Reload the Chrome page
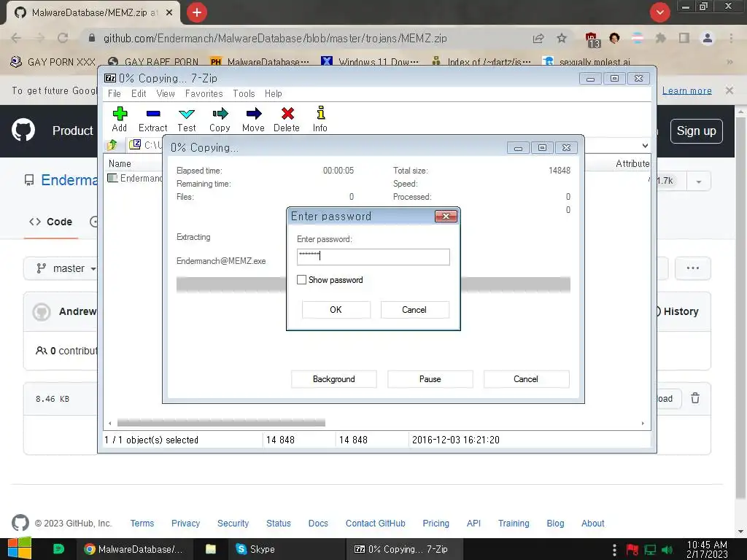 pyautogui.click(x=63, y=38)
